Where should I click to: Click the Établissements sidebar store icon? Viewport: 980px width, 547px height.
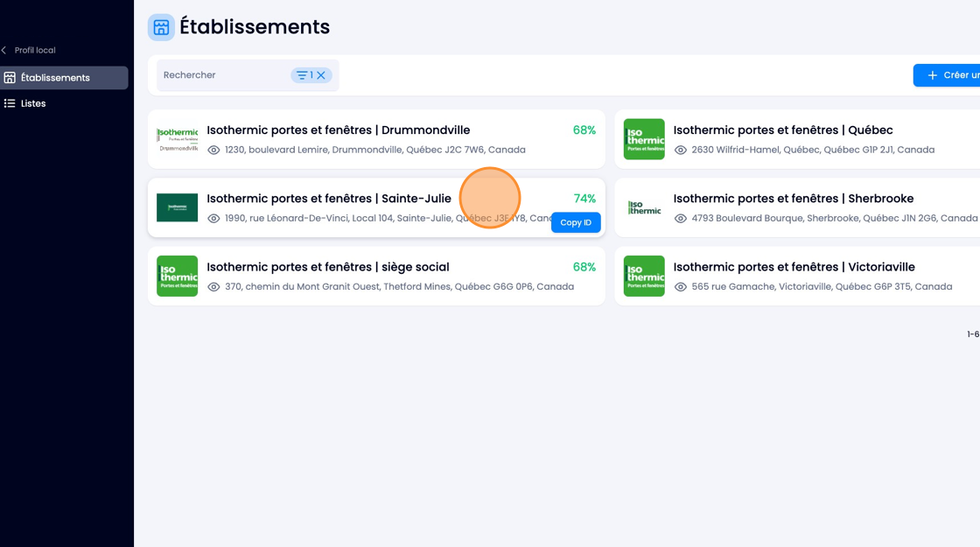tap(10, 78)
